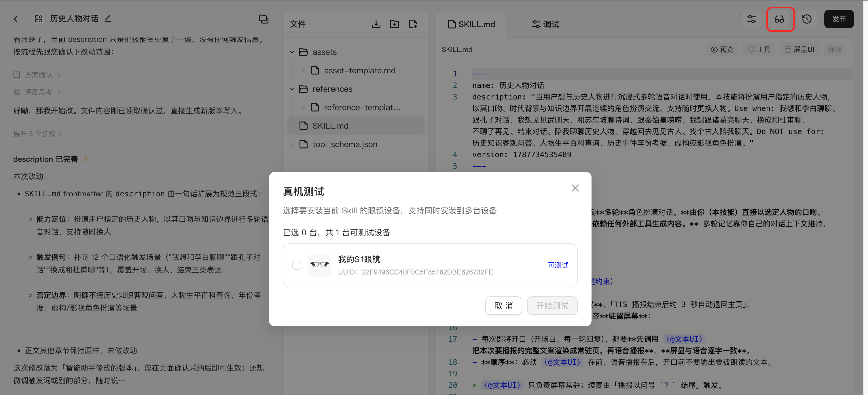This screenshot has height=395, width=868.
Task: Click the S1 glasses thumbnail image
Action: click(319, 265)
